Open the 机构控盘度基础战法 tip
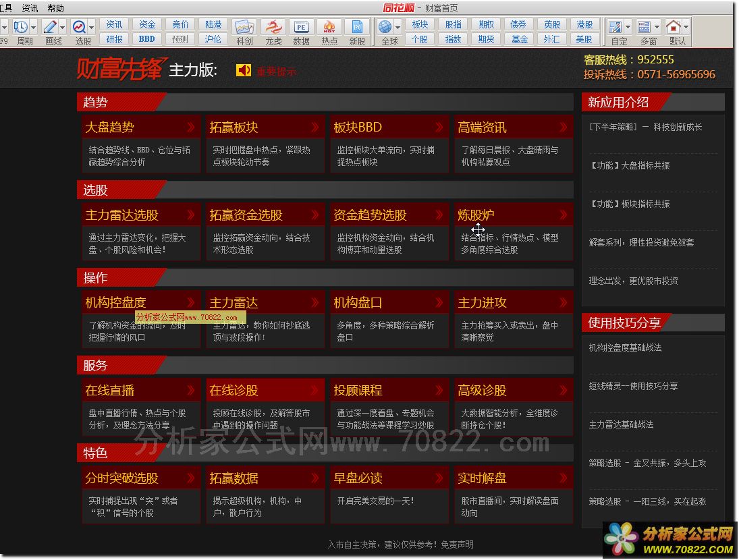Image resolution: width=739 pixels, height=560 pixels. coord(625,347)
